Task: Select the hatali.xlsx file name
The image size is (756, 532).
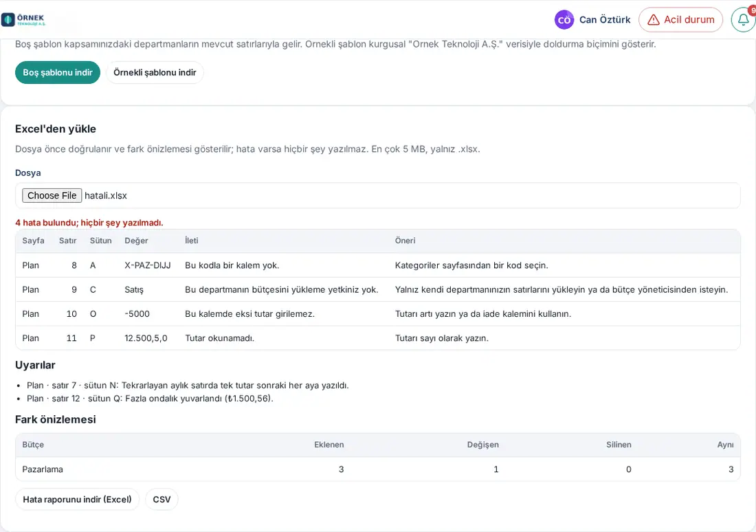Action: (106, 195)
